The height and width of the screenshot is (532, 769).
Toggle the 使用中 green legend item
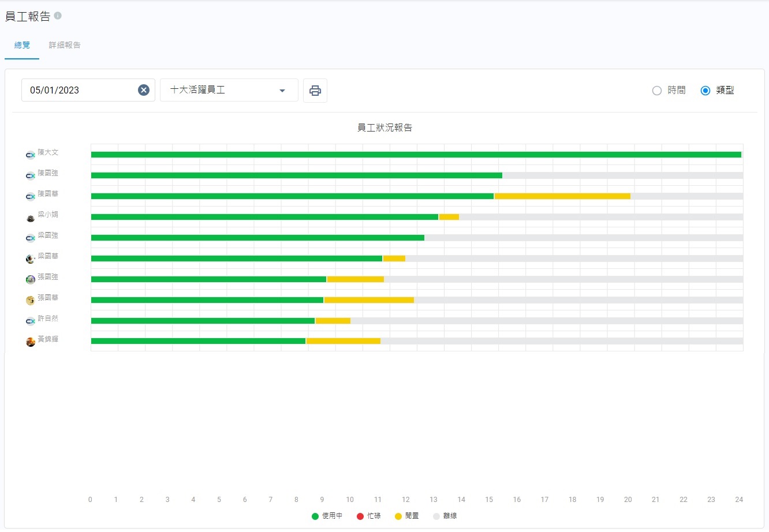coord(327,516)
